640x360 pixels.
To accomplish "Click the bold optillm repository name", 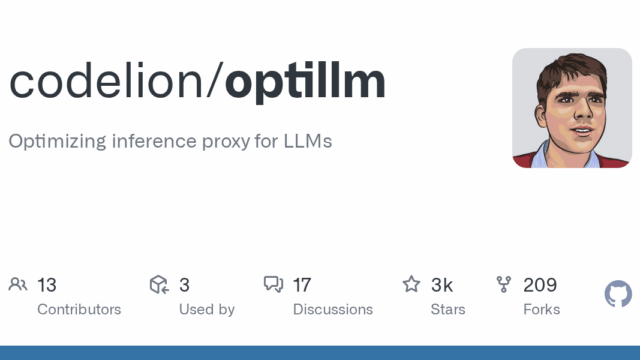I will [x=305, y=83].
